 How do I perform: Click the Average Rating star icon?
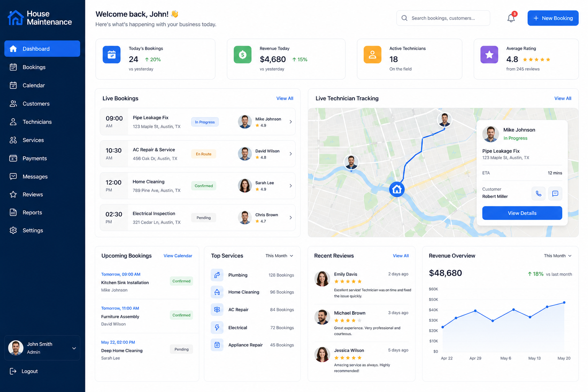pos(489,55)
